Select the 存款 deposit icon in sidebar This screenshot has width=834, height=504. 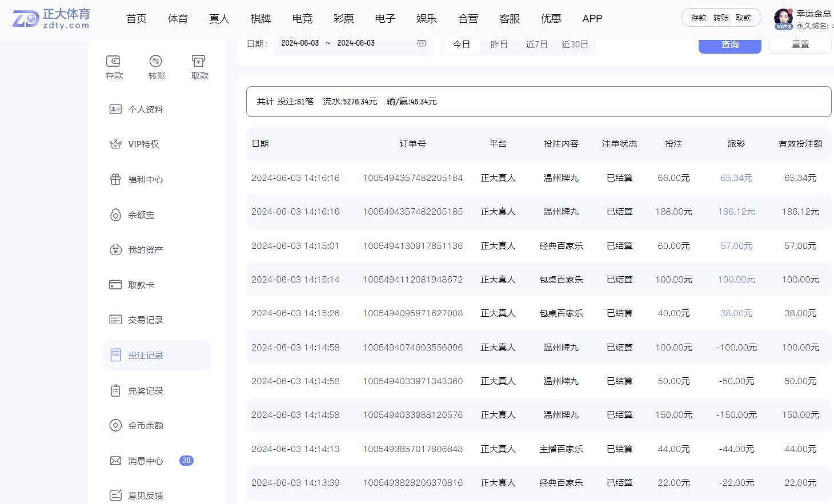(114, 66)
